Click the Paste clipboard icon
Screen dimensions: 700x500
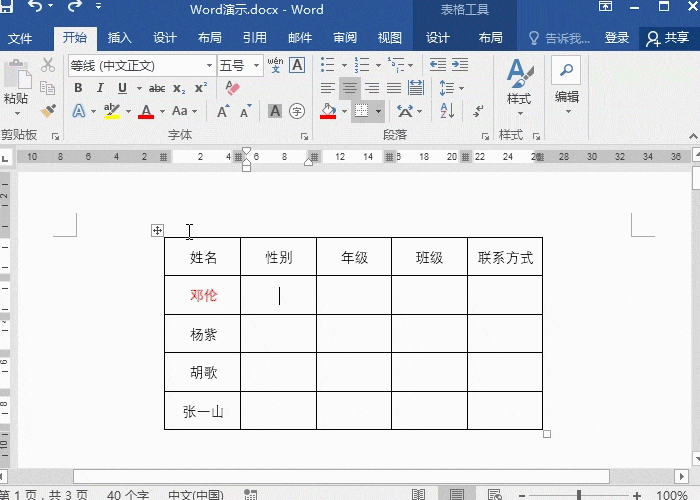coord(17,74)
